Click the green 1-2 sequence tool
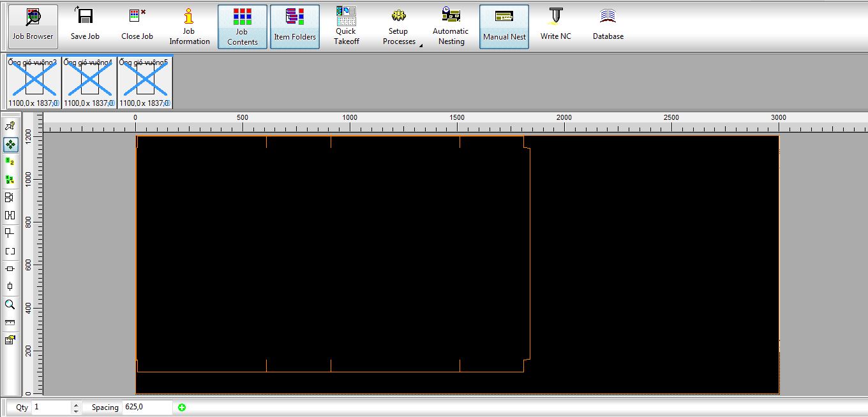This screenshot has height=417, width=868. tap(10, 162)
